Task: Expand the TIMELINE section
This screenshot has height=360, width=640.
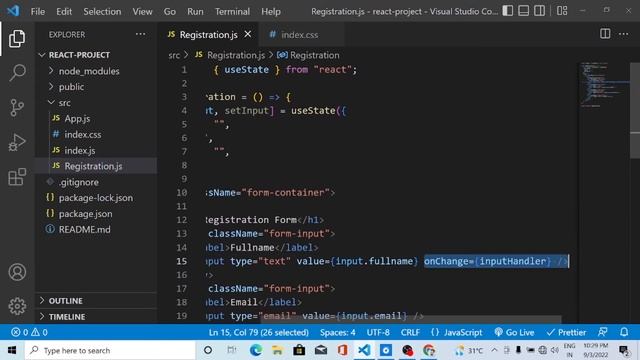Action: coord(96,316)
